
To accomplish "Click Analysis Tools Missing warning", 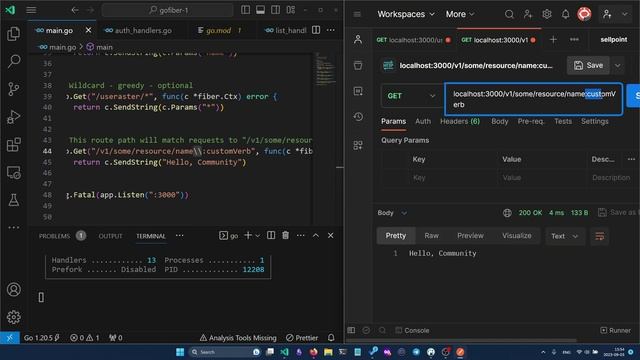I will tap(238, 338).
